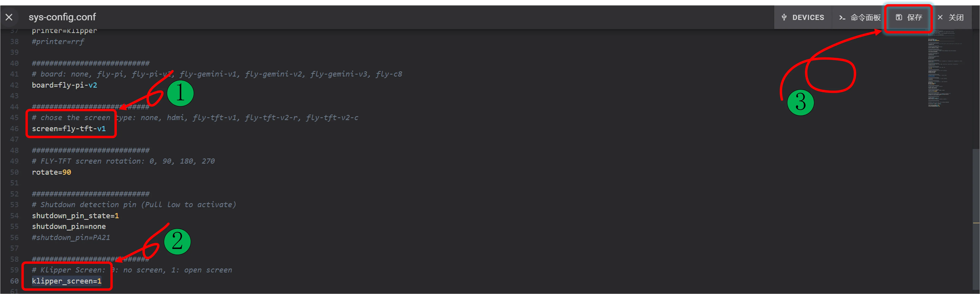Click on the #printer=rrf comment line

click(x=58, y=41)
